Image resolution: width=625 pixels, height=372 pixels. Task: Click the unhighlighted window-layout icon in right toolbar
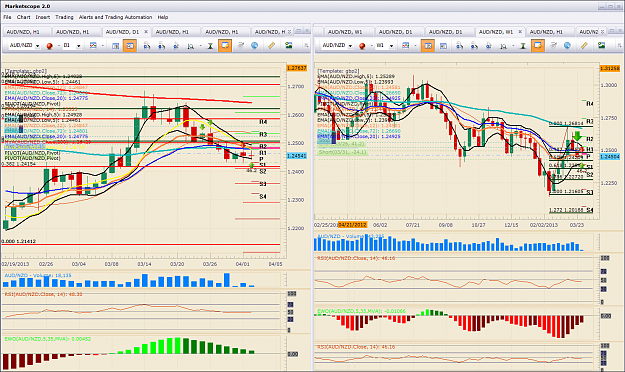pos(443,46)
